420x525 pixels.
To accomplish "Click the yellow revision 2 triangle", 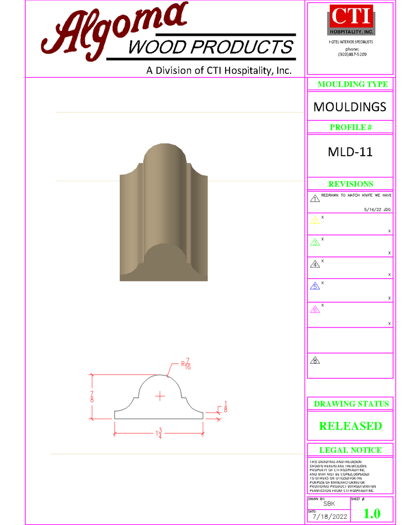I will (315, 221).
